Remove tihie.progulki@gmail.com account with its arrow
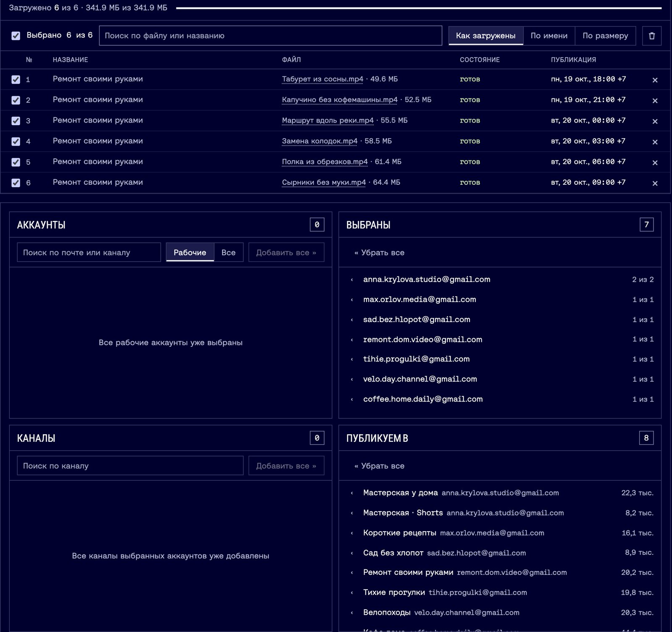 (352, 359)
